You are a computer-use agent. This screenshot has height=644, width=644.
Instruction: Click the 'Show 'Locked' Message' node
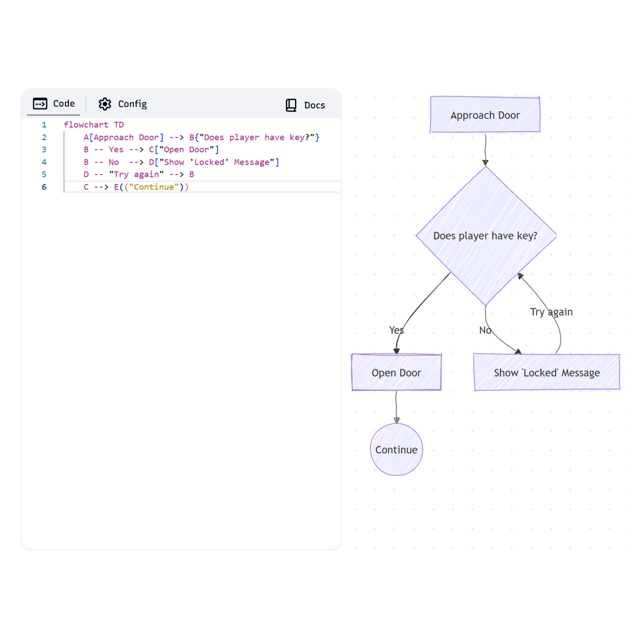[546, 372]
